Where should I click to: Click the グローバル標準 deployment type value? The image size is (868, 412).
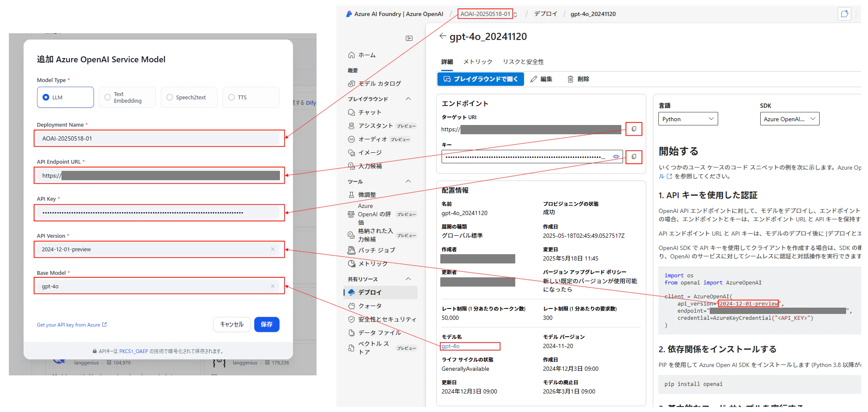(x=462, y=236)
